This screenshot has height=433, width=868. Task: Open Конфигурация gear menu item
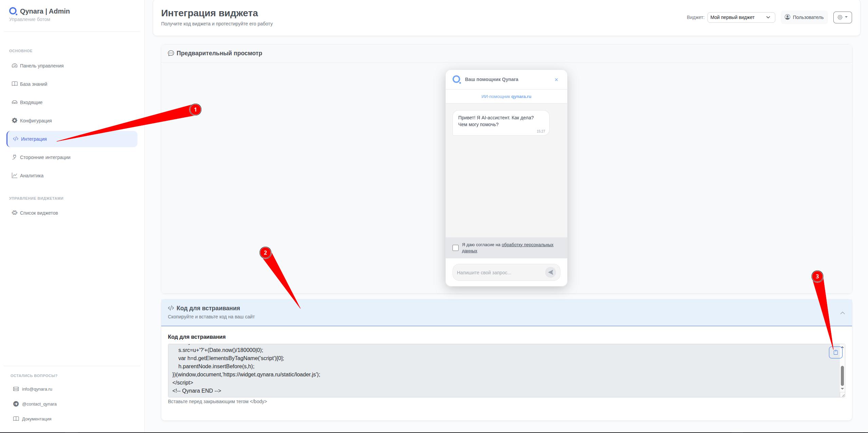click(36, 121)
